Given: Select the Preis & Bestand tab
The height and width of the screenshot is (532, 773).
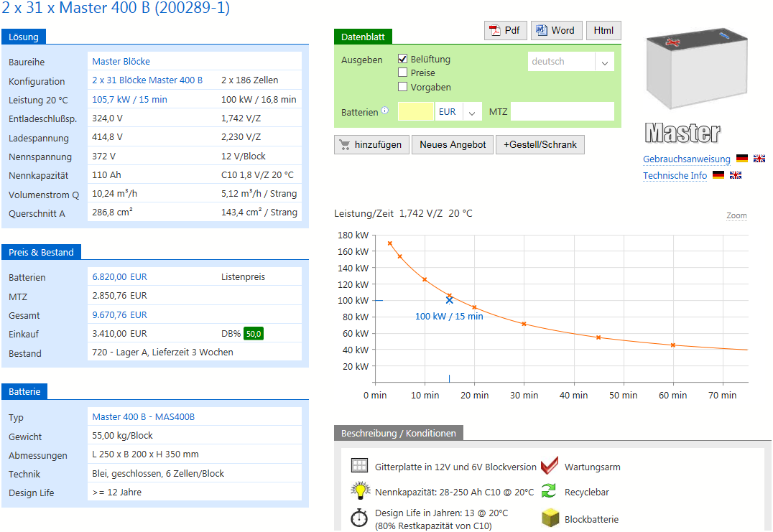Looking at the screenshot, I should pyautogui.click(x=42, y=252).
